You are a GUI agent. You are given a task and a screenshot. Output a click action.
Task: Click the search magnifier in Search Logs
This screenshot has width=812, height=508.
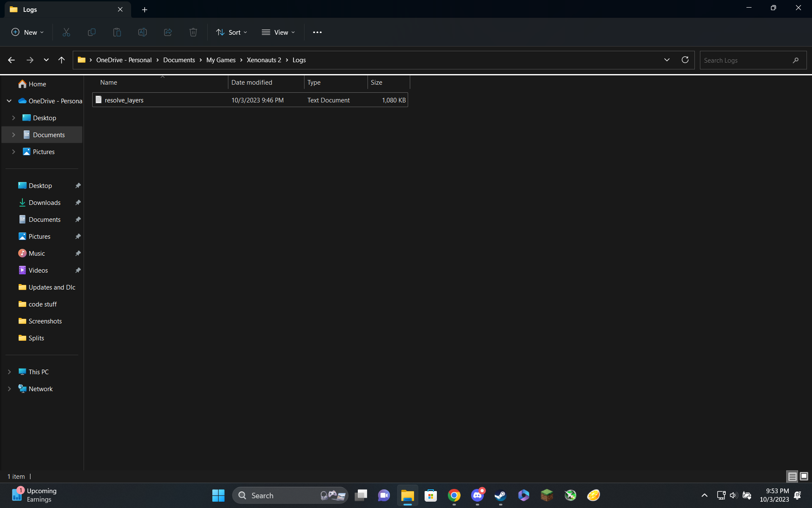(796, 60)
